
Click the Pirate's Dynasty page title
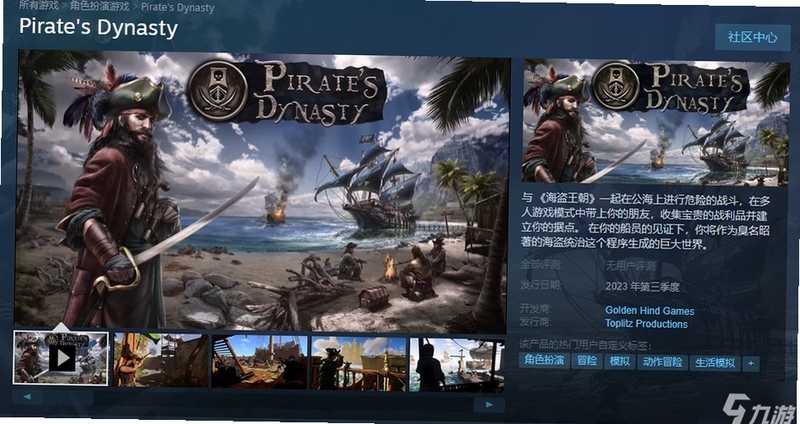pos(98,27)
